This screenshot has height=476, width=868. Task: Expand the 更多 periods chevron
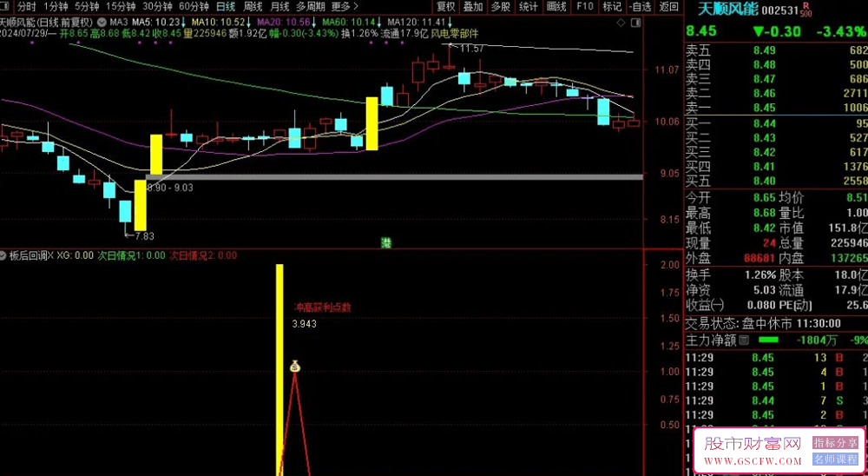click(x=355, y=7)
